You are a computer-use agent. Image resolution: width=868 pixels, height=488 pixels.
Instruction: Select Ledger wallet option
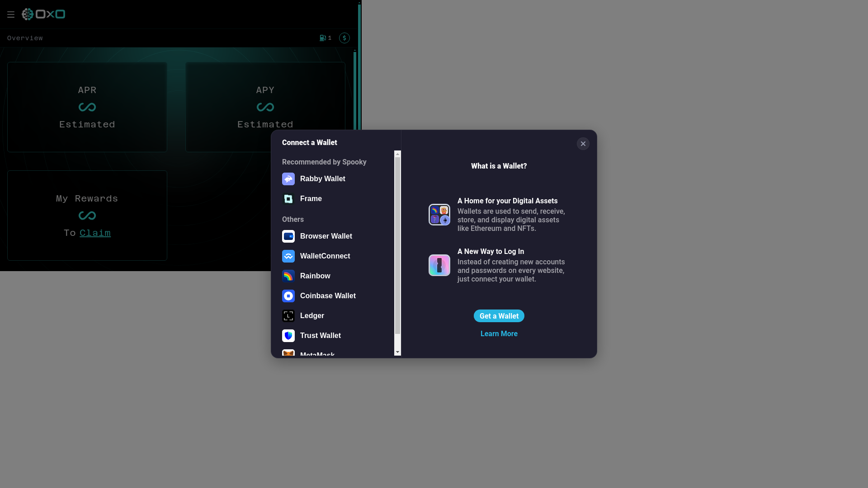(x=336, y=316)
